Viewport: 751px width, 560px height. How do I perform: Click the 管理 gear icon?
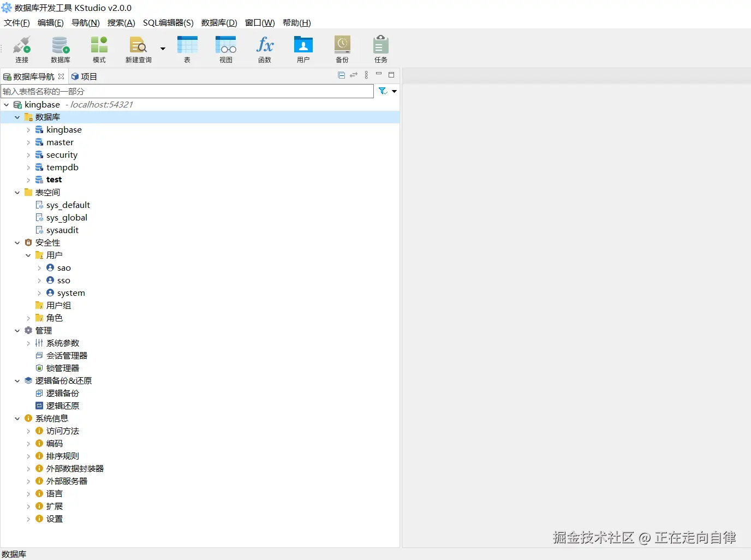pos(28,330)
